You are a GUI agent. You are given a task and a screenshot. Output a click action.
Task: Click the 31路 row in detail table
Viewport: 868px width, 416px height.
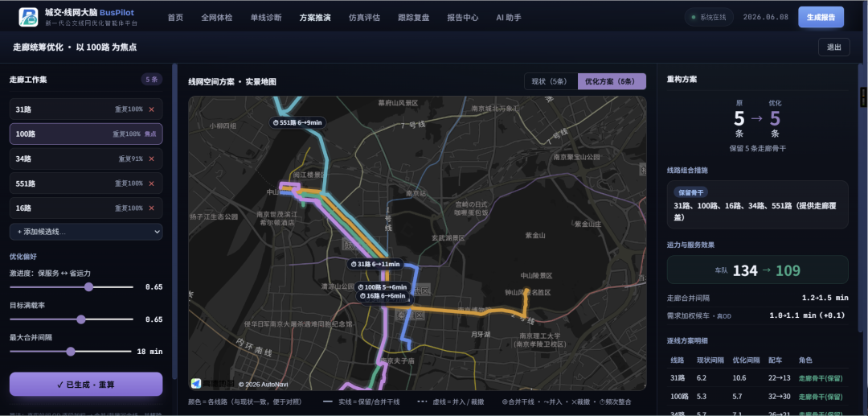pyautogui.click(x=757, y=379)
